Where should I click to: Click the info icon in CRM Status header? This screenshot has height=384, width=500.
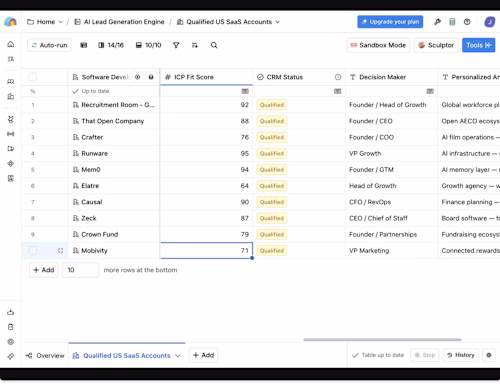338,77
